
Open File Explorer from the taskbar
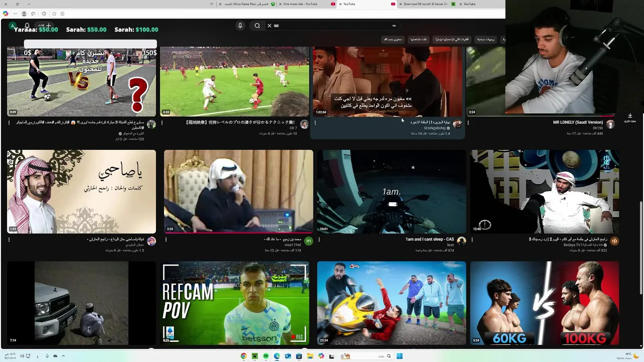click(x=310, y=356)
